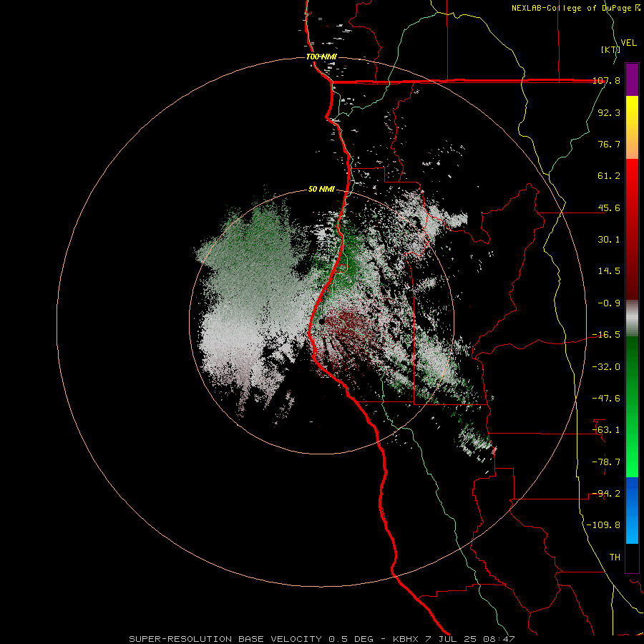Click the -78.7 velocity scale value
The height and width of the screenshot is (644, 644).
606,462
